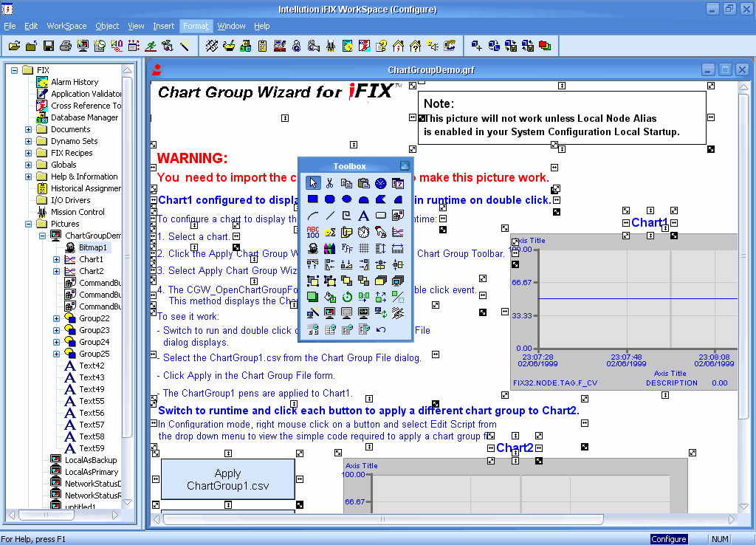Image resolution: width=756 pixels, height=545 pixels.
Task: Open the Format menu
Action: [x=196, y=26]
